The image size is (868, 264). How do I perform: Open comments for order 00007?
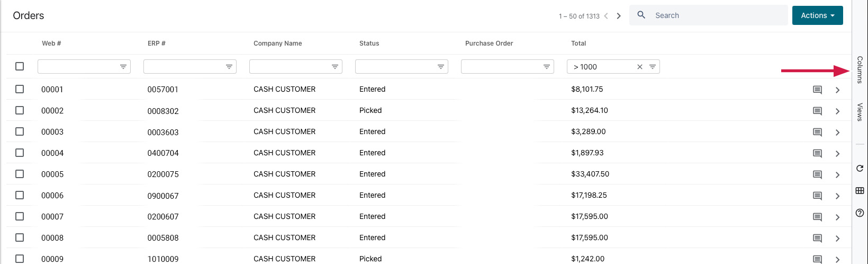coord(817,217)
